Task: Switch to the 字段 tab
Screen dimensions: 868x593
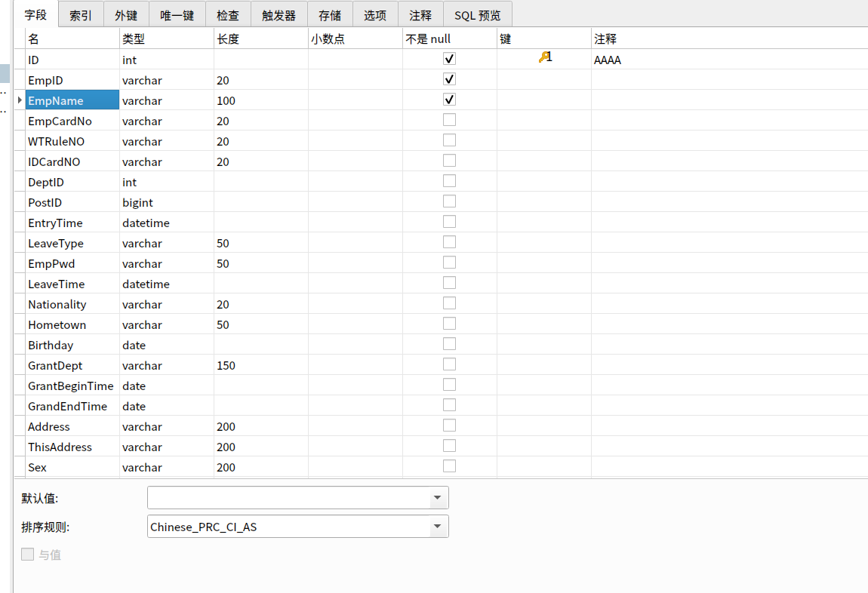Action: (36, 15)
